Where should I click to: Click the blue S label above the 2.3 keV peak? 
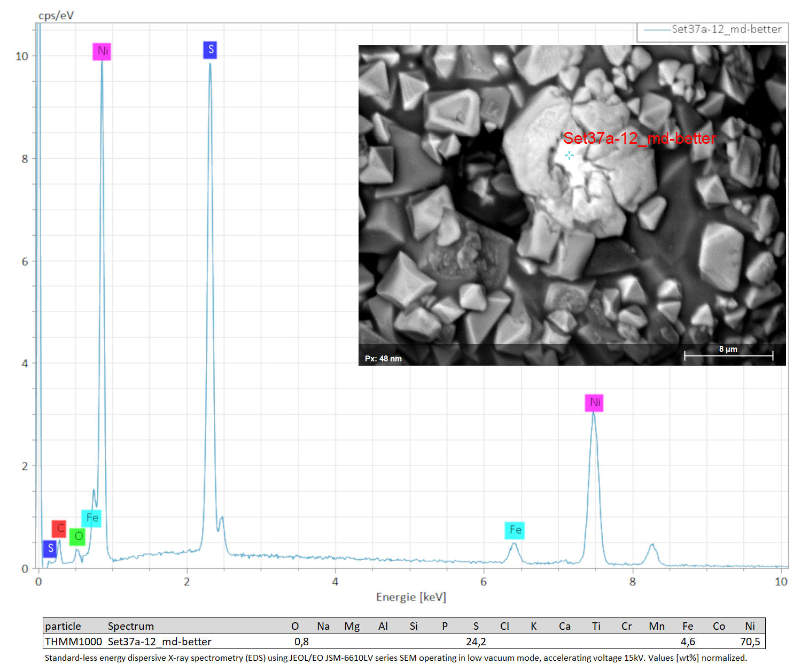click(210, 50)
